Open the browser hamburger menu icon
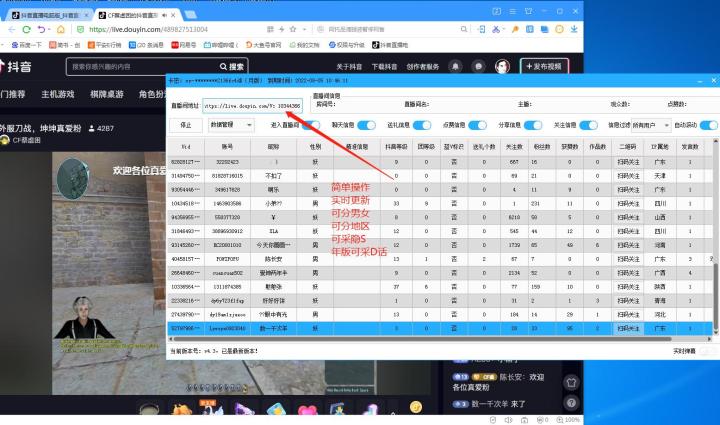Image resolution: width=720 pixels, height=425 pixels. coord(512,11)
